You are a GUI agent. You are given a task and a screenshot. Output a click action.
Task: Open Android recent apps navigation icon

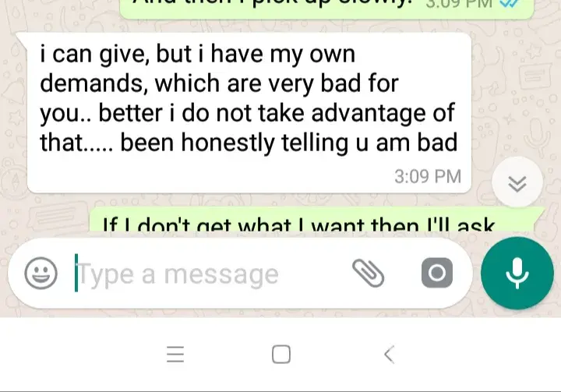click(175, 354)
